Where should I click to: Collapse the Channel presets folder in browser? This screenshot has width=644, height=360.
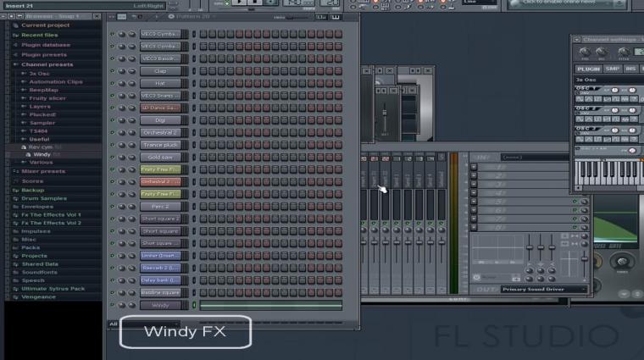15,65
